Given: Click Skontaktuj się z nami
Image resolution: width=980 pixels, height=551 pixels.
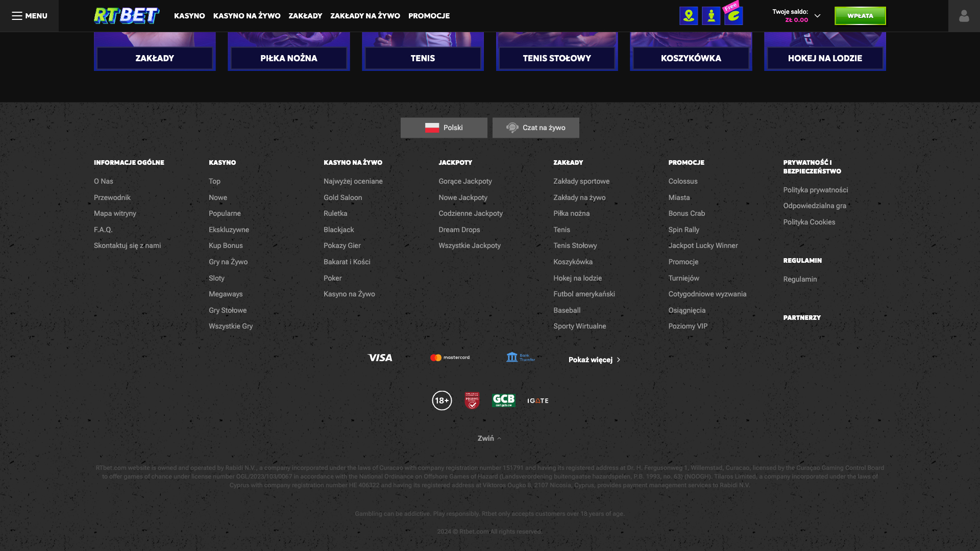Looking at the screenshot, I should point(127,245).
